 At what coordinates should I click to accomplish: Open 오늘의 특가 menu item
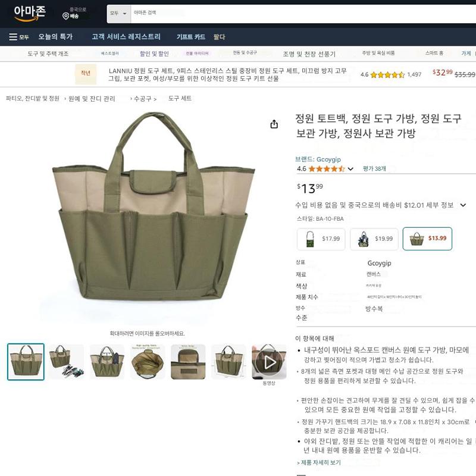55,37
